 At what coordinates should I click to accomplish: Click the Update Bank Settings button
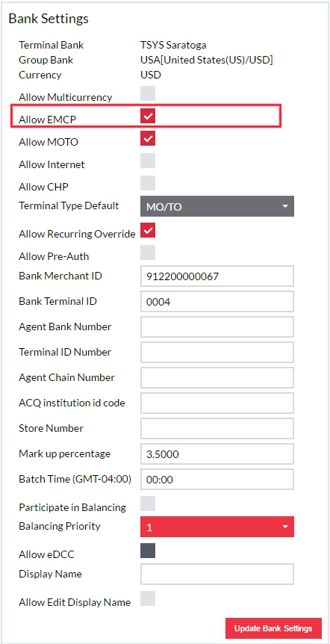273,628
